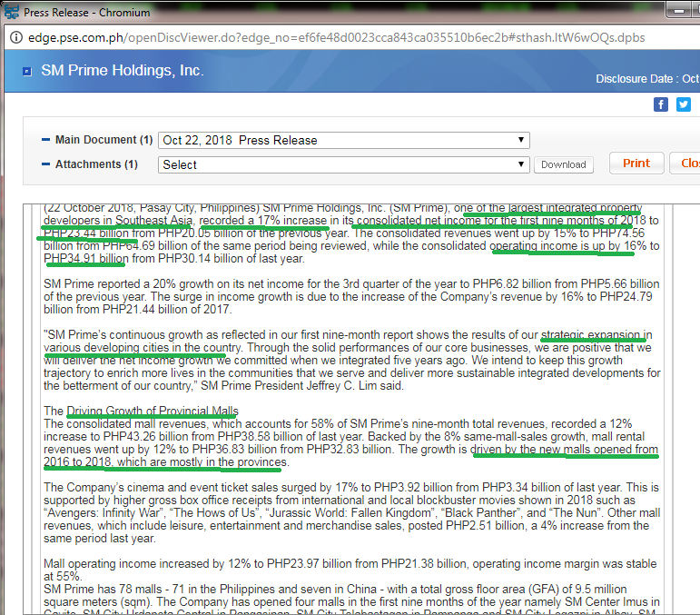
Task: Click the 'Press Release - Chromium' window title
Action: tap(86, 13)
